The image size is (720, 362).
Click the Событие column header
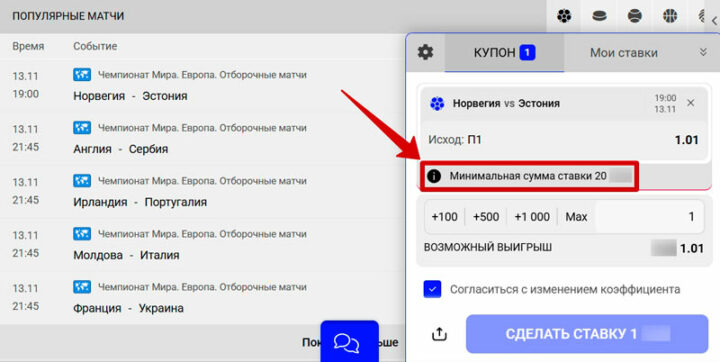click(95, 46)
